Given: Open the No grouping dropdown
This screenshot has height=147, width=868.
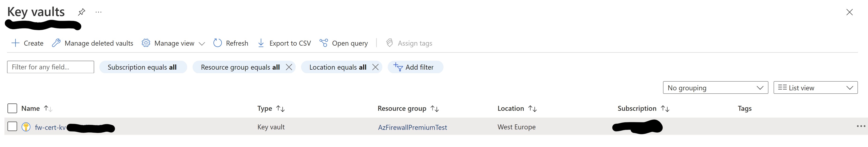Looking at the screenshot, I should point(715,88).
